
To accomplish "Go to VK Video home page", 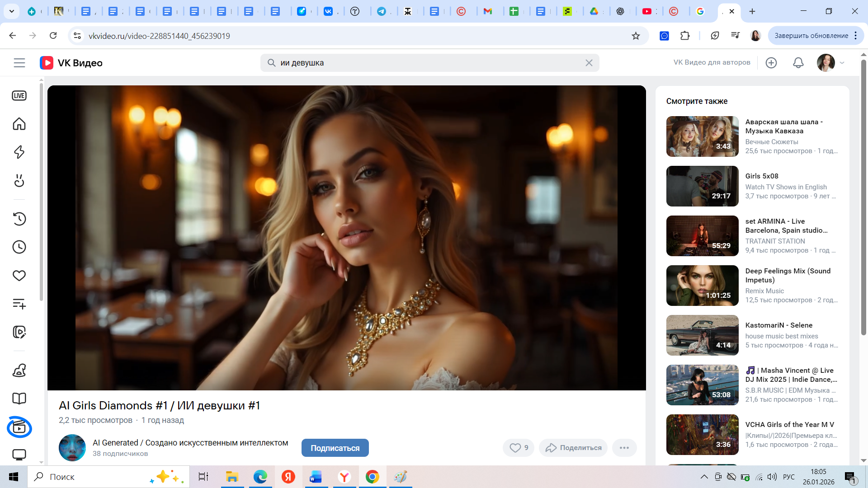I will pyautogui.click(x=19, y=124).
